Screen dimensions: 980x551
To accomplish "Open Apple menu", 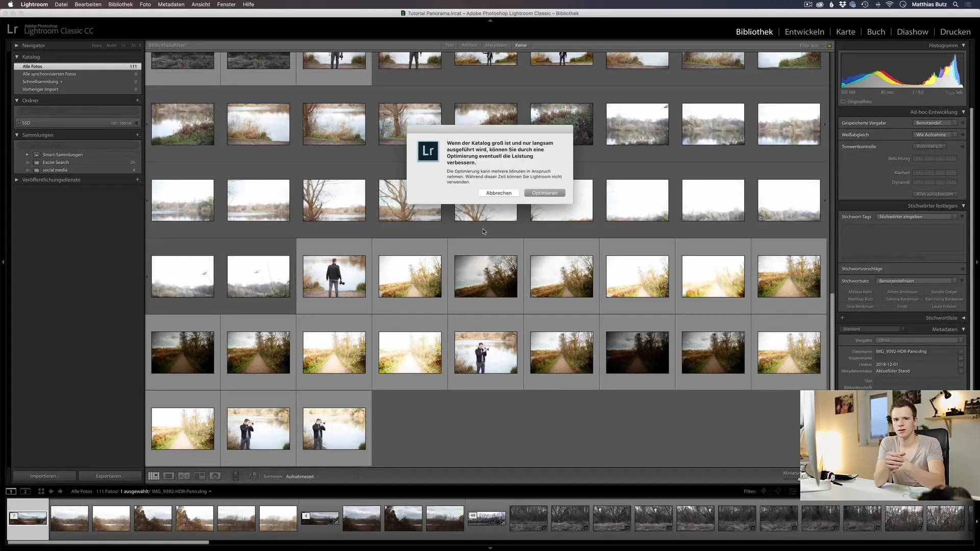I will pyautogui.click(x=10, y=4).
